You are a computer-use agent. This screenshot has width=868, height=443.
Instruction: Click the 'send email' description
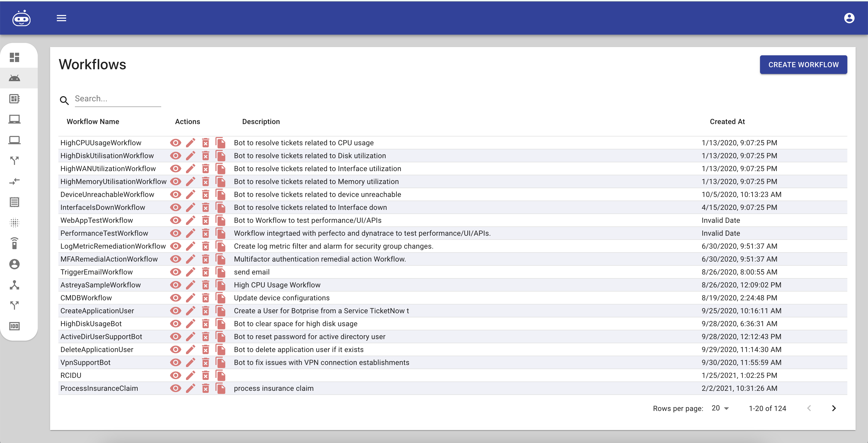point(252,272)
